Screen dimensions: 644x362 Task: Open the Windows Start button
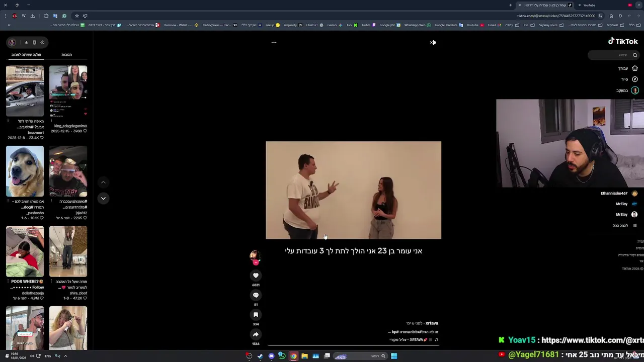click(394, 356)
